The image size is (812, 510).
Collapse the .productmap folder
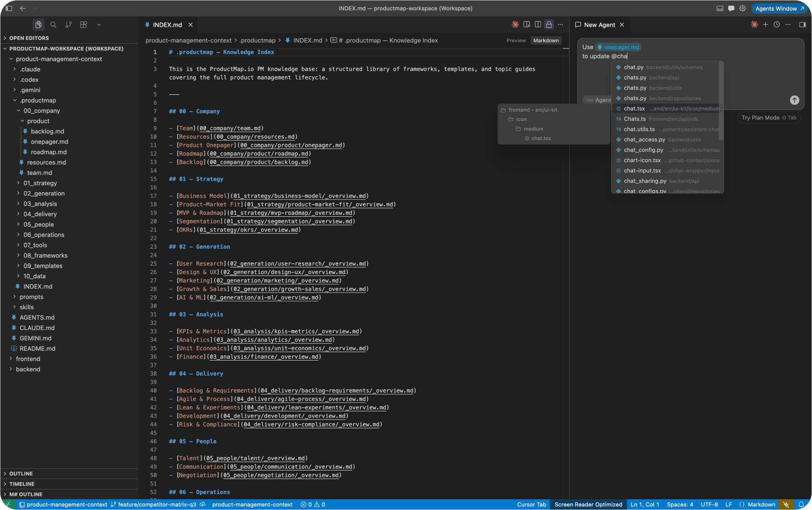(x=38, y=100)
